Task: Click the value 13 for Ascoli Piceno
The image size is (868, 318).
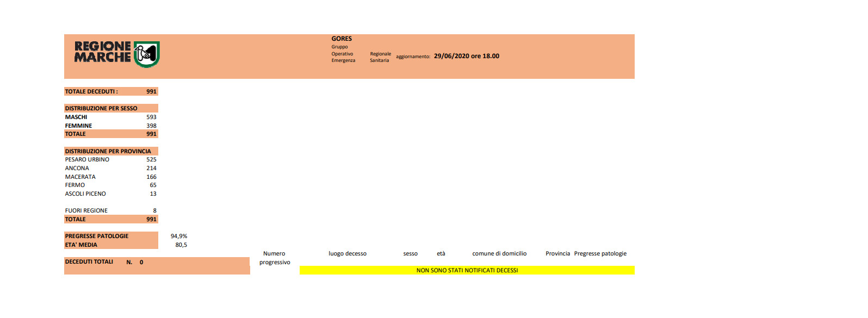Action: point(153,194)
